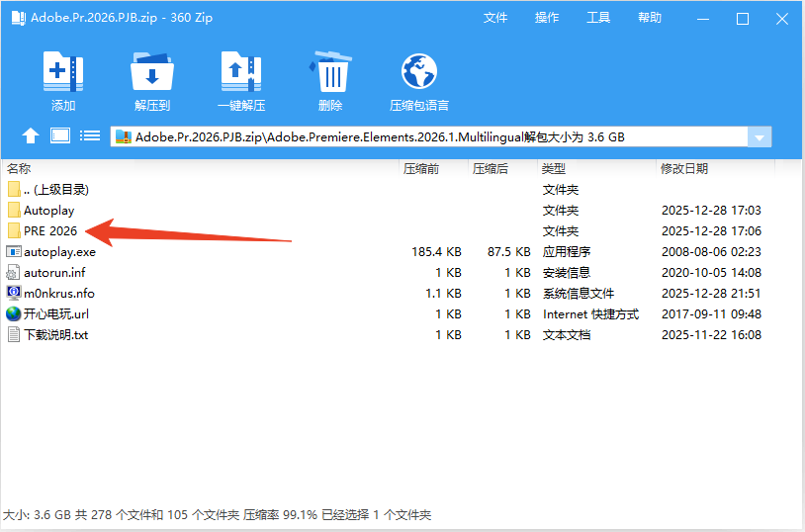
Task: Click date '2025-12-28 17:06' of PRE 2026
Action: pyautogui.click(x=711, y=231)
